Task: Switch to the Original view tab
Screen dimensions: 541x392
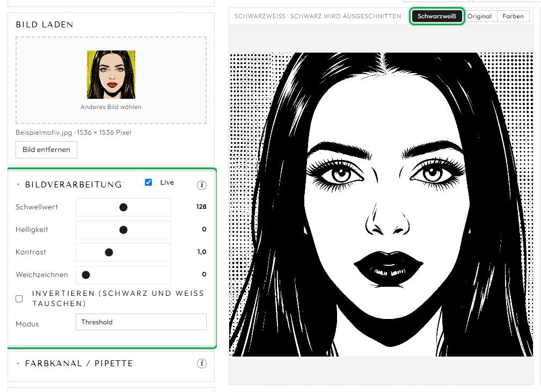Action: [x=479, y=16]
